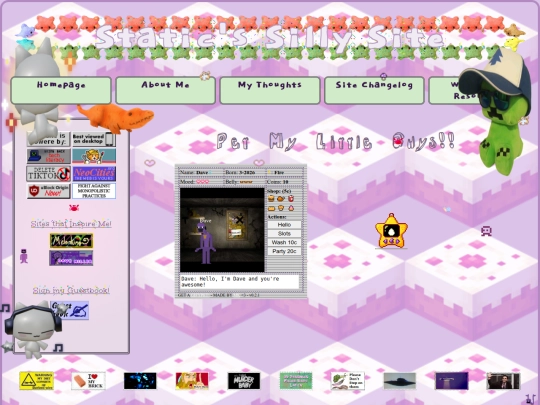Image resolution: width=540 pixels, height=405 pixels.
Task: Pet the headphone-wearing gray cat
Action: tap(33, 330)
